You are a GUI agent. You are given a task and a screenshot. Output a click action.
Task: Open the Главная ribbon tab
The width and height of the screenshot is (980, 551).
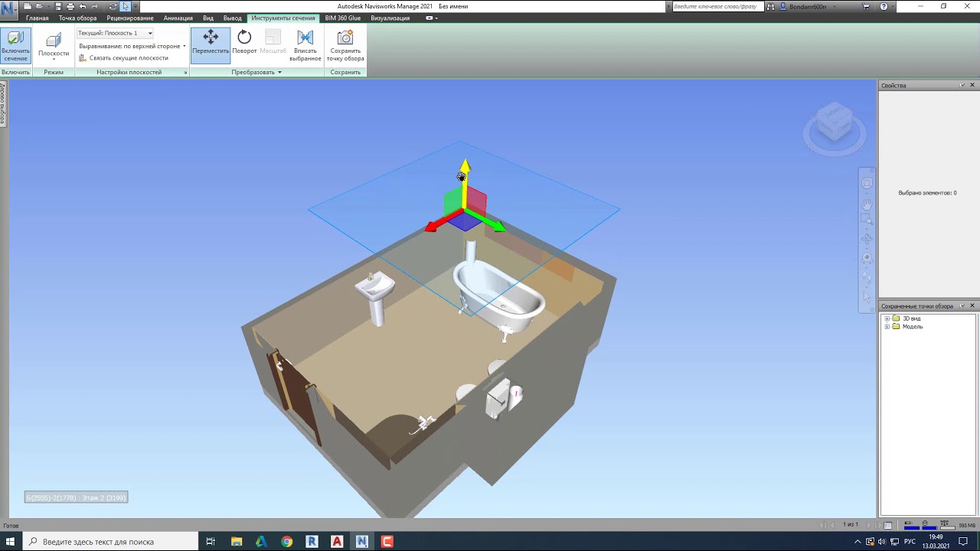tap(38, 18)
